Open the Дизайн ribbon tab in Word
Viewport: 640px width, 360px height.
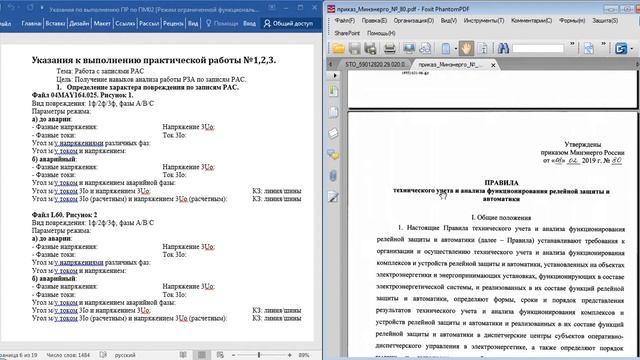click(x=79, y=24)
